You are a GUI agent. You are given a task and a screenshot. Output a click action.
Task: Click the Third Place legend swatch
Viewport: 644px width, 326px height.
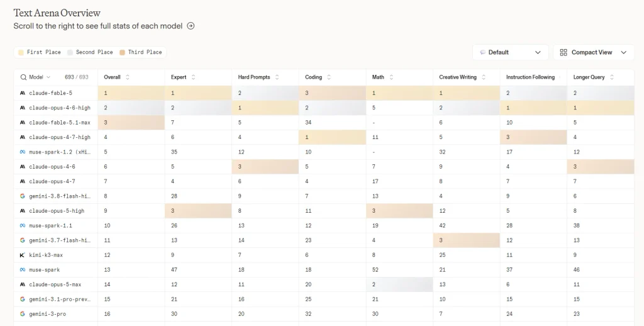click(122, 52)
